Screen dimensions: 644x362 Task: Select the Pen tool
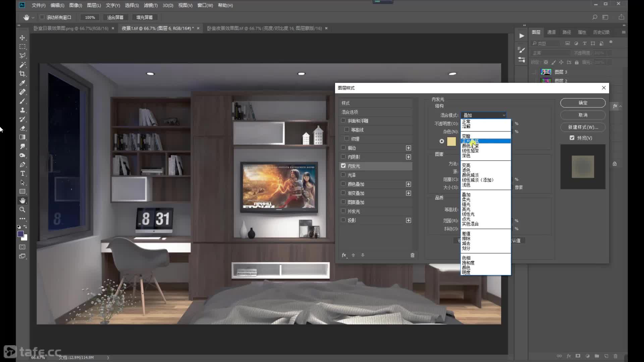pyautogui.click(x=22, y=165)
